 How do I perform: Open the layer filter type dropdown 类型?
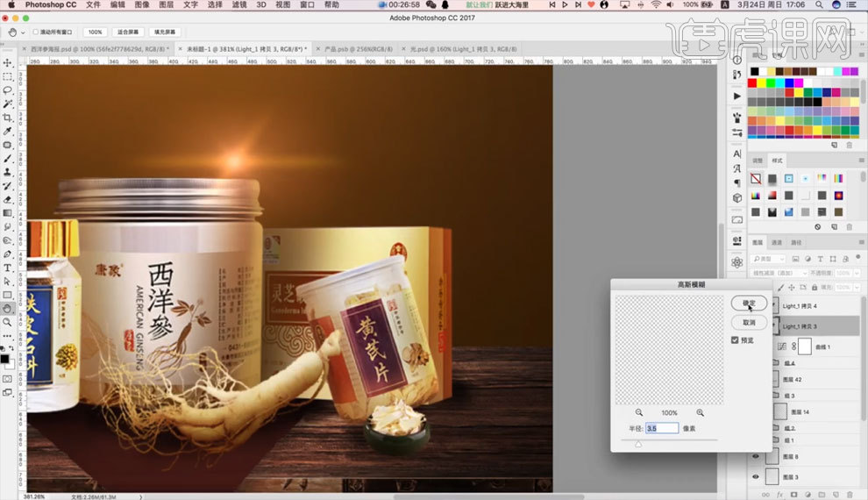[768, 259]
